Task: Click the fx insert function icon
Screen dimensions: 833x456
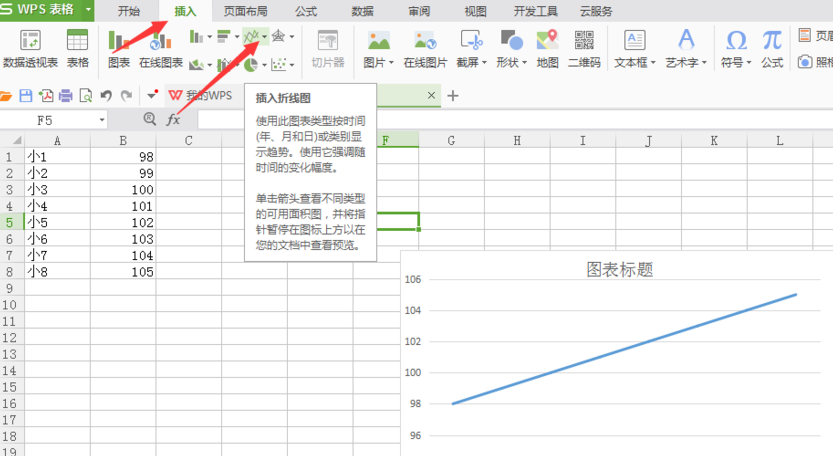Action: click(173, 120)
